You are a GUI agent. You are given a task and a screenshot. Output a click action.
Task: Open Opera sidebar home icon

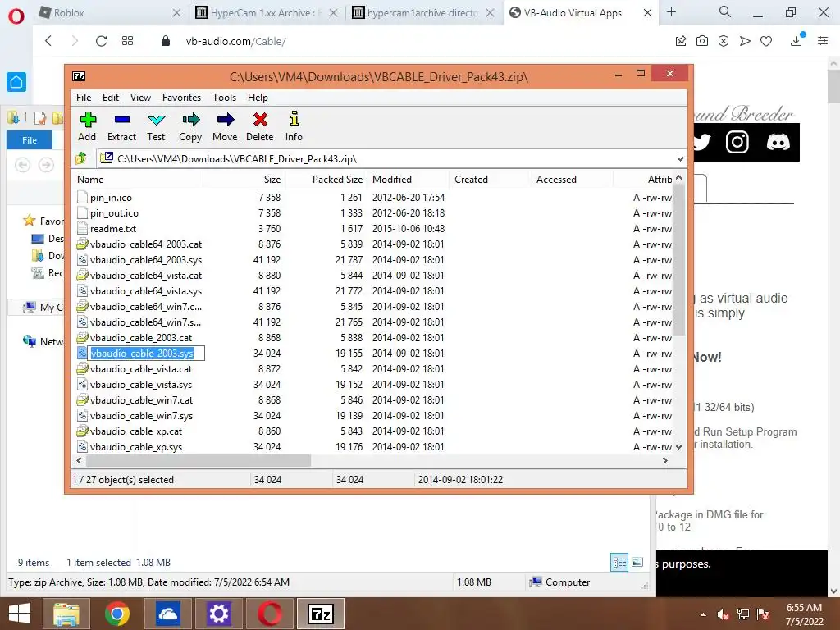click(16, 82)
